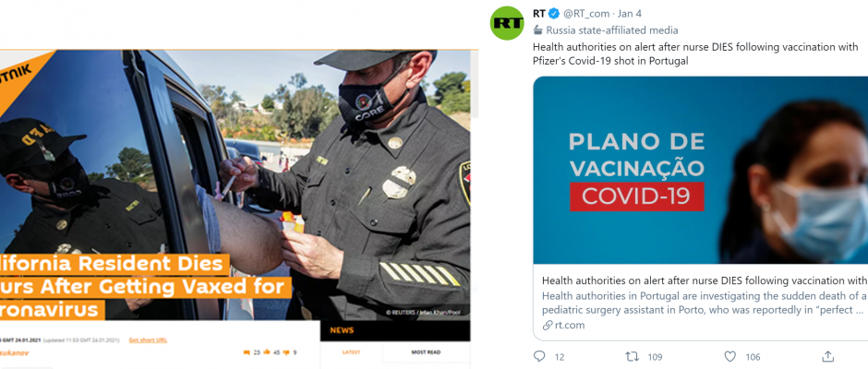The width and height of the screenshot is (868, 369).
Task: Click thumbs up icon on Sputnik article
Action: [x=266, y=351]
